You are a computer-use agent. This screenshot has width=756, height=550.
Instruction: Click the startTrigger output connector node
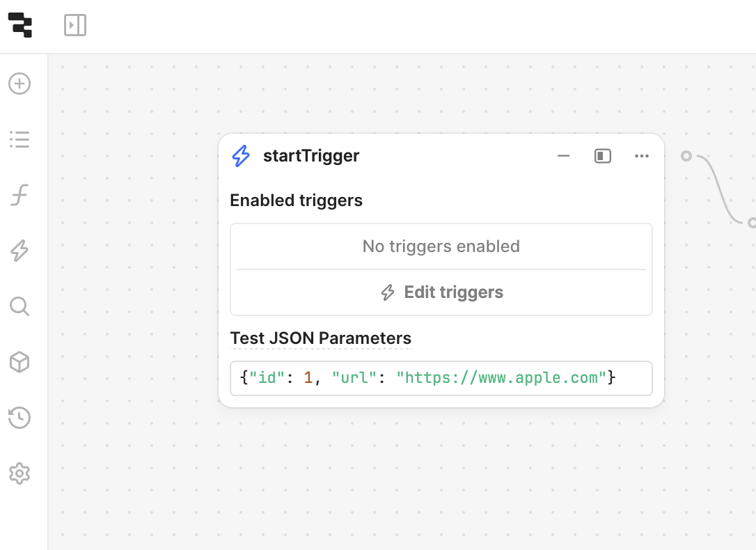686,156
